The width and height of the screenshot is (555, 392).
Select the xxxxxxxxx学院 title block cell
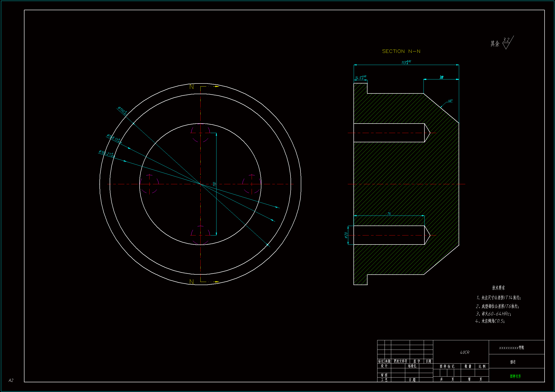(x=512, y=348)
